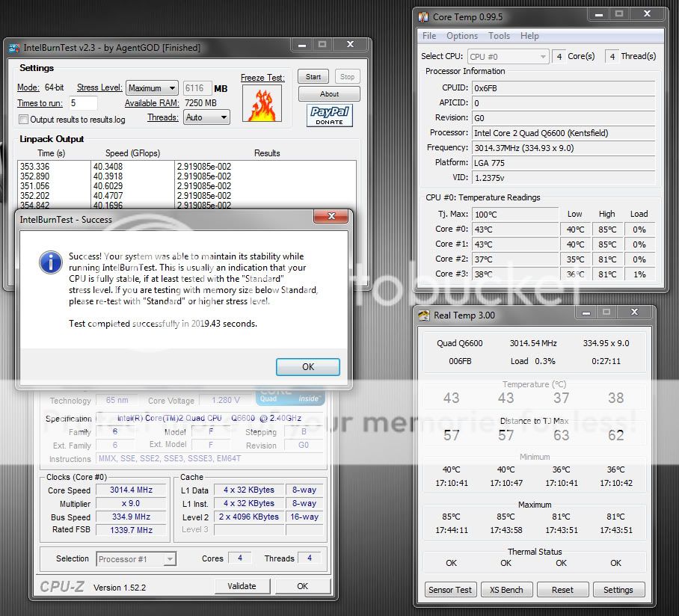
Task: Click the Threads count 4 in CPU-Z
Action: click(309, 558)
